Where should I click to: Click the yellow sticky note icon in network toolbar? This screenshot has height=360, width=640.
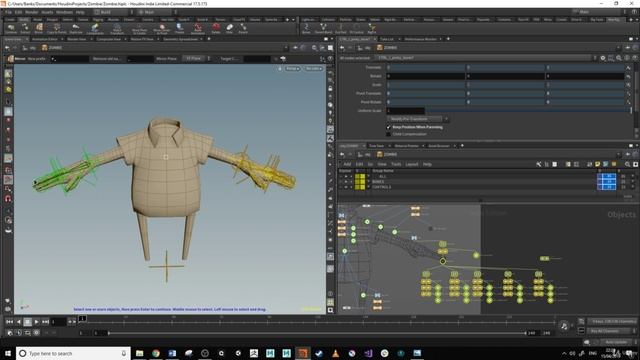(x=598, y=164)
